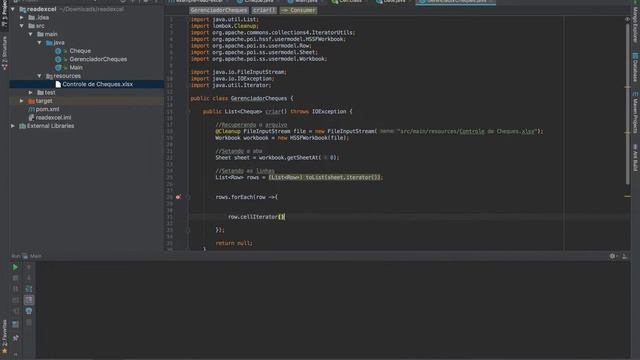Click the GerenciadorCheques class icon
The width and height of the screenshot is (640, 360).
tap(58, 59)
